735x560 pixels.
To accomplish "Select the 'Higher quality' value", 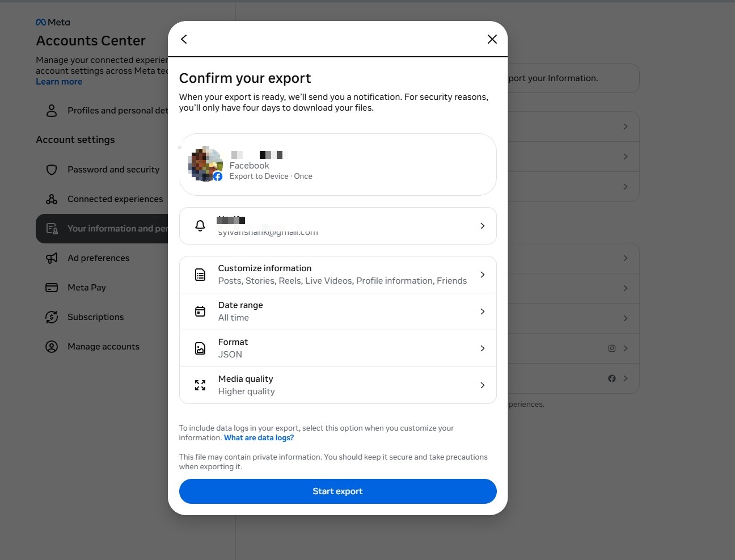I will point(247,391).
